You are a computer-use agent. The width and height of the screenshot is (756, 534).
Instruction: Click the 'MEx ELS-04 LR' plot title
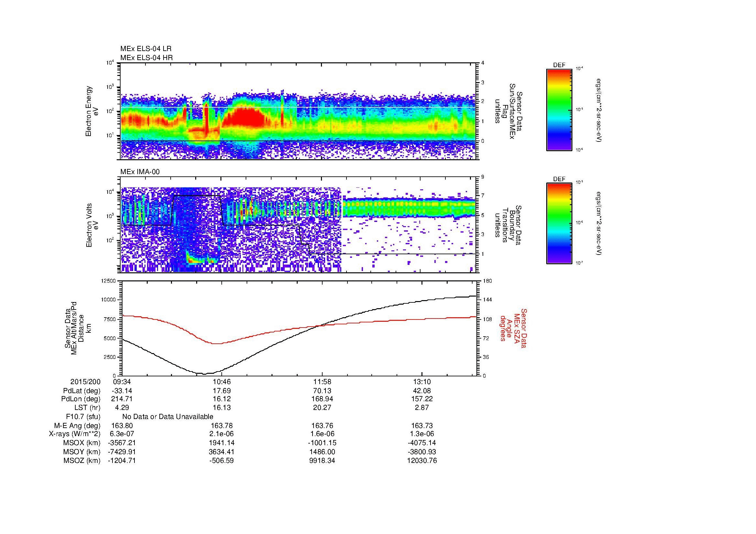click(x=146, y=49)
